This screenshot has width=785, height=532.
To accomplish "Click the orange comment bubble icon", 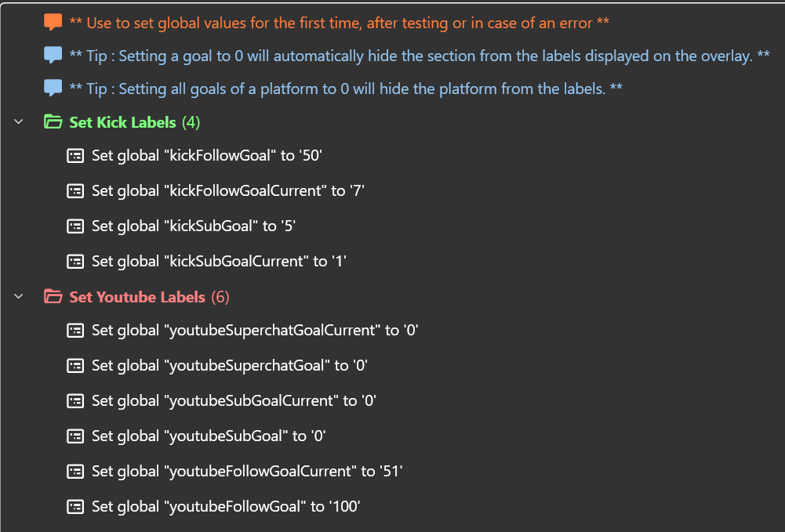I will point(53,23).
